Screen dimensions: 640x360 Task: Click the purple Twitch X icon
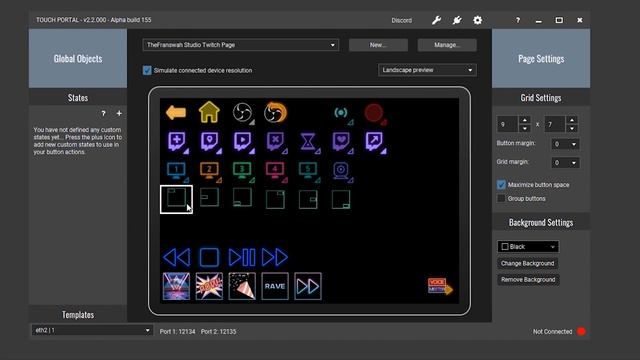(276, 142)
